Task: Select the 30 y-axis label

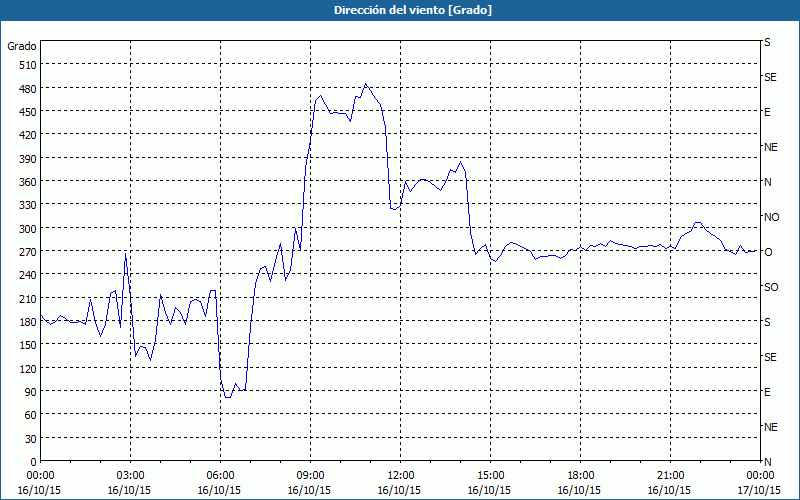Action: click(x=31, y=439)
